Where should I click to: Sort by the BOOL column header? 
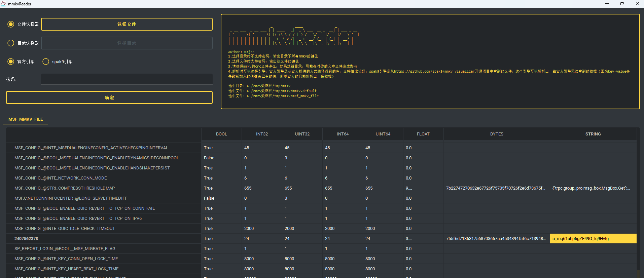[221, 134]
